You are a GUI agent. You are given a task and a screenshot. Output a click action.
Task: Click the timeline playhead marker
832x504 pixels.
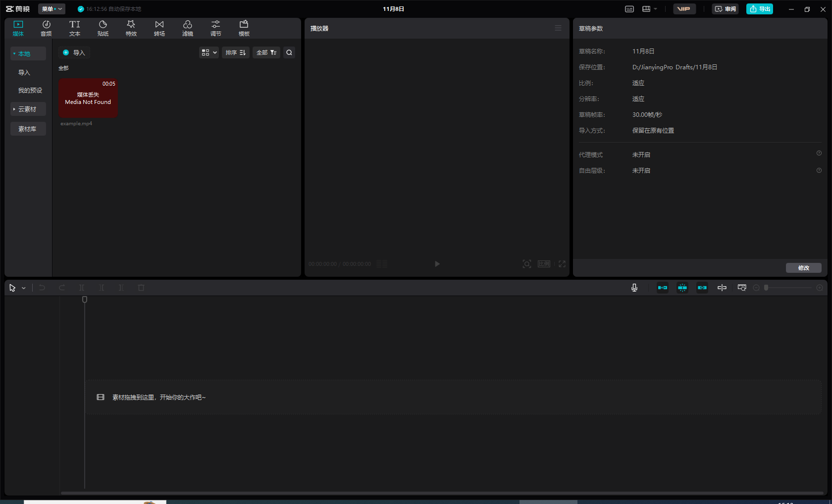85,300
